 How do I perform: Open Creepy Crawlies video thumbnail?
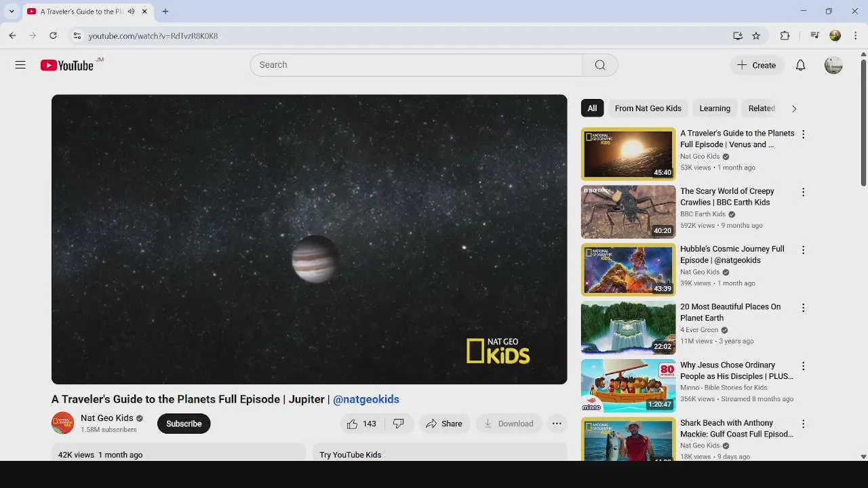tap(629, 212)
